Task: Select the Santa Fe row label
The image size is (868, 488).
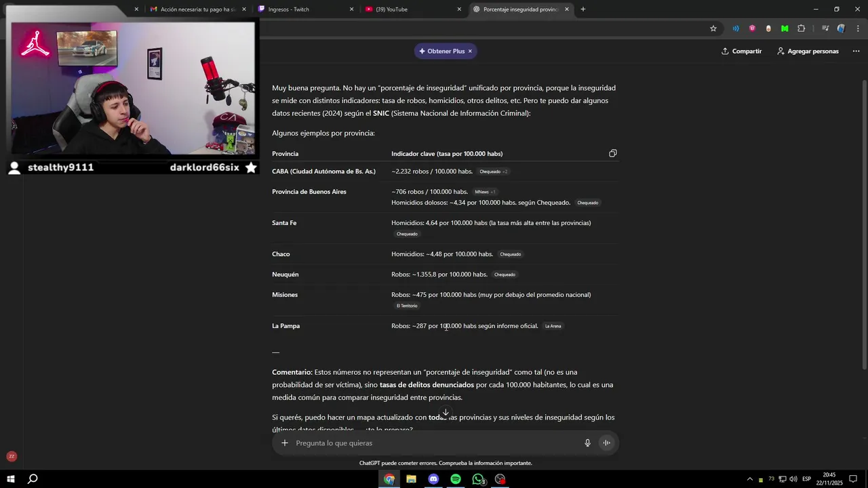Action: 284,223
